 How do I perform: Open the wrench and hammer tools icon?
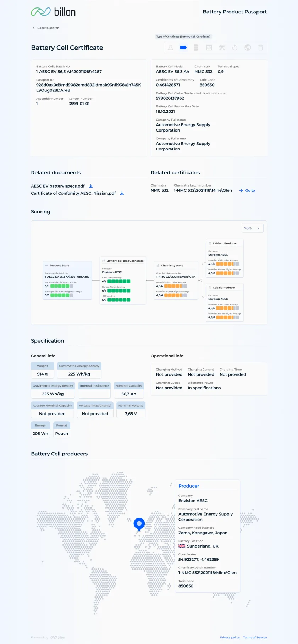(x=222, y=48)
